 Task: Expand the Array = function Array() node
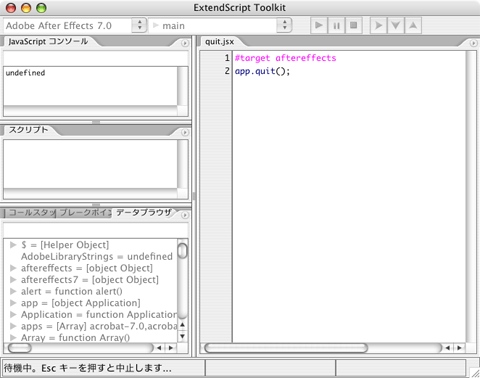coord(13,338)
